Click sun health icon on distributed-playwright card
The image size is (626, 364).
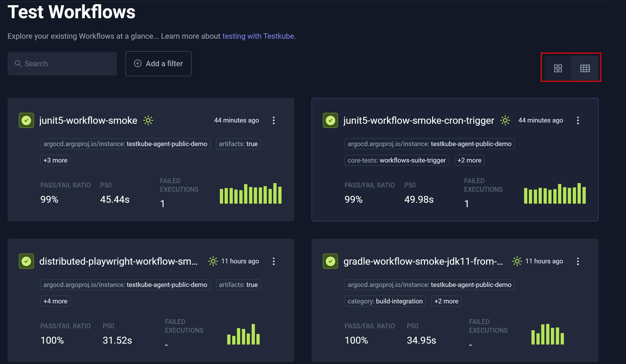click(x=213, y=261)
